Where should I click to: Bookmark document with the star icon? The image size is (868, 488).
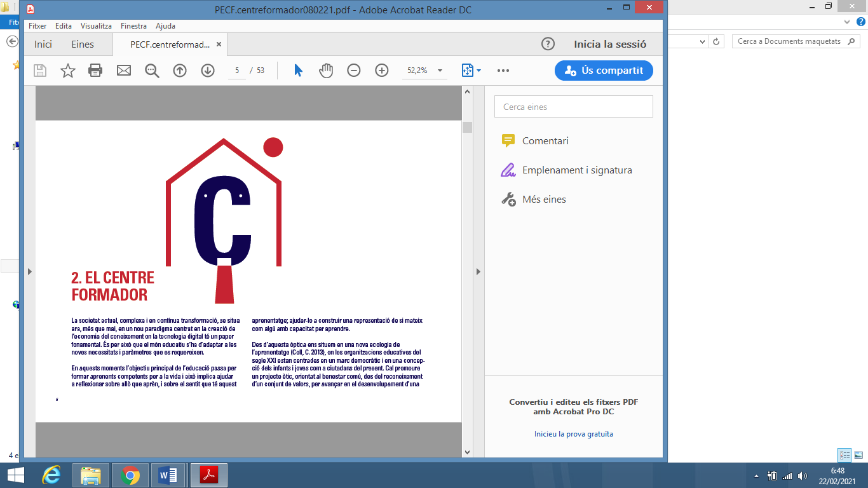pyautogui.click(x=67, y=71)
